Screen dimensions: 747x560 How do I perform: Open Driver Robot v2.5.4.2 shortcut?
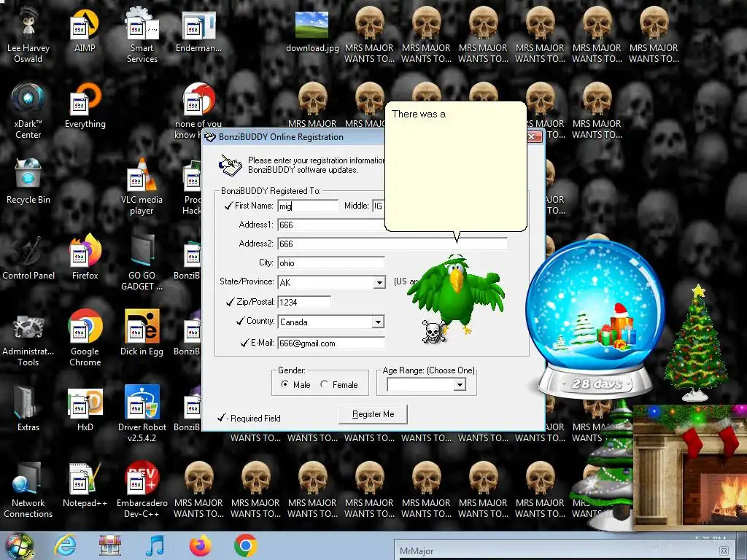[x=142, y=414]
